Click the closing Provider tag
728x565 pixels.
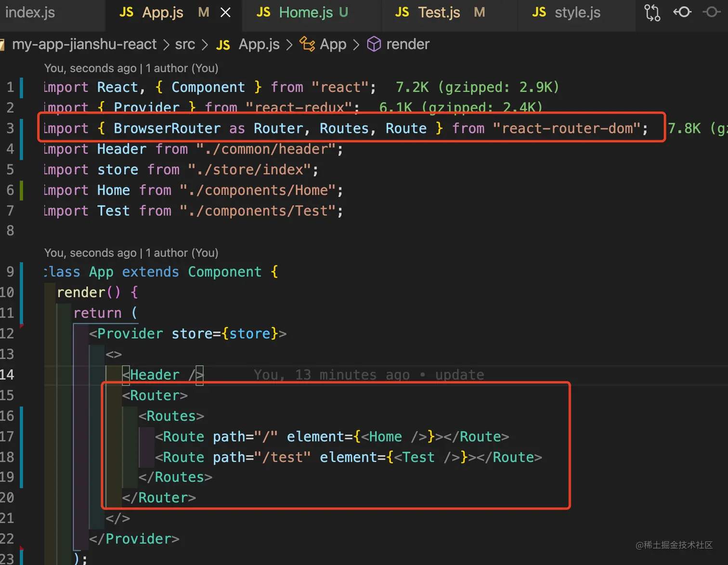[134, 539]
